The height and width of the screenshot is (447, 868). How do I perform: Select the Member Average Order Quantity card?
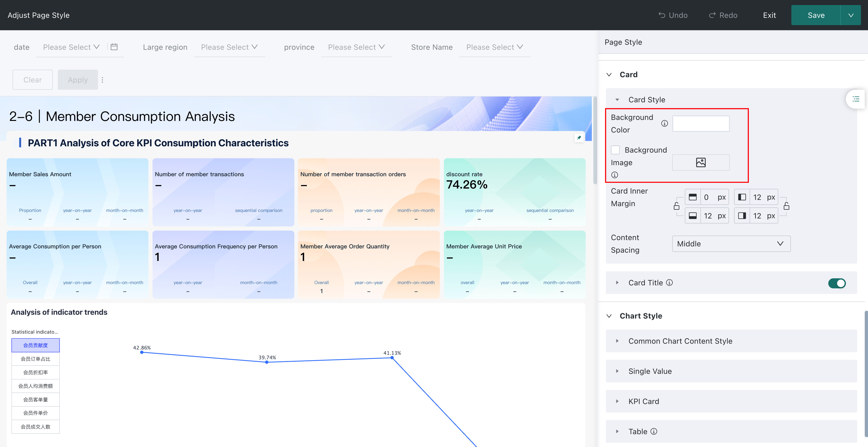point(369,265)
